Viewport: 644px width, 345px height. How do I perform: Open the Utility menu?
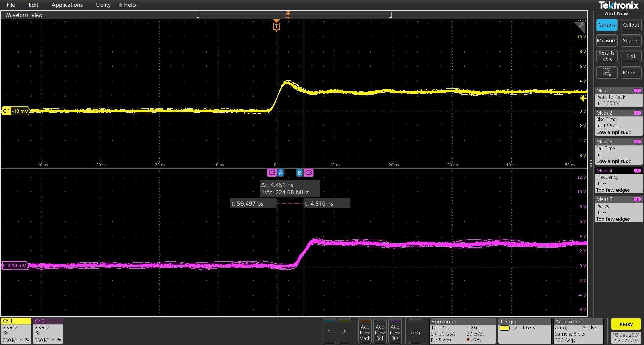pos(103,5)
